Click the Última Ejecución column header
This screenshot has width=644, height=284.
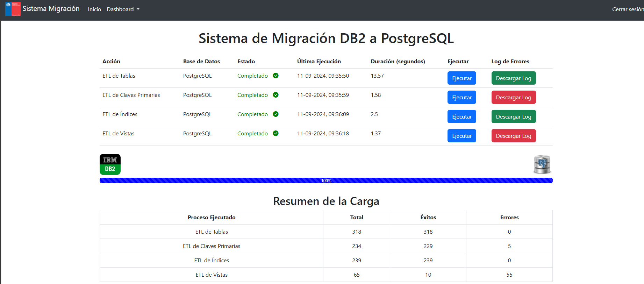pos(319,61)
